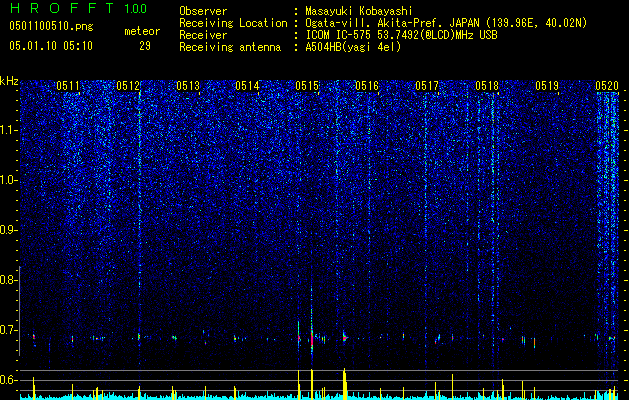This screenshot has height=400, width=629.
Task: Click the 0513 time marker
Action: pyautogui.click(x=188, y=85)
